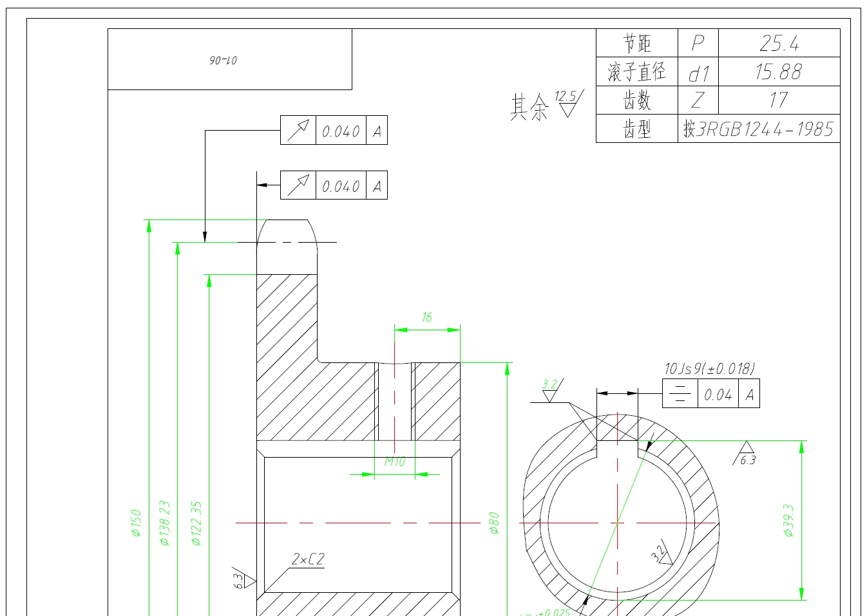
Task: Click the runout arrow symbol in topmost tolerance frame
Action: point(298,130)
